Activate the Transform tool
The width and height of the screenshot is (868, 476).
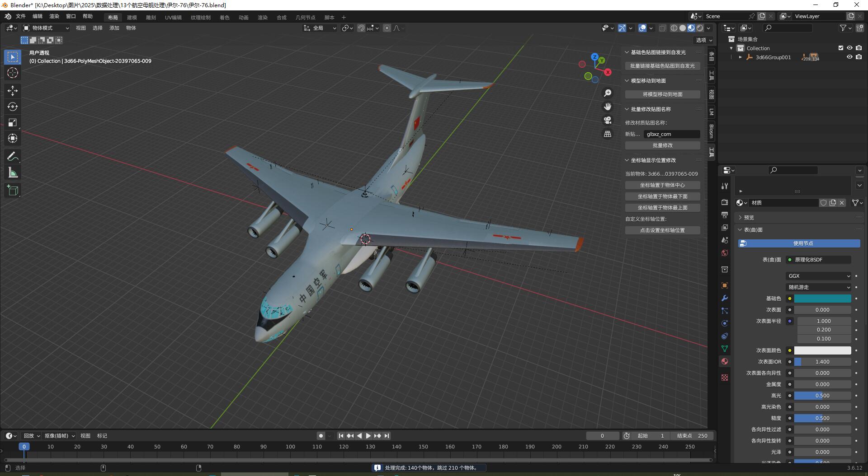pyautogui.click(x=13, y=138)
